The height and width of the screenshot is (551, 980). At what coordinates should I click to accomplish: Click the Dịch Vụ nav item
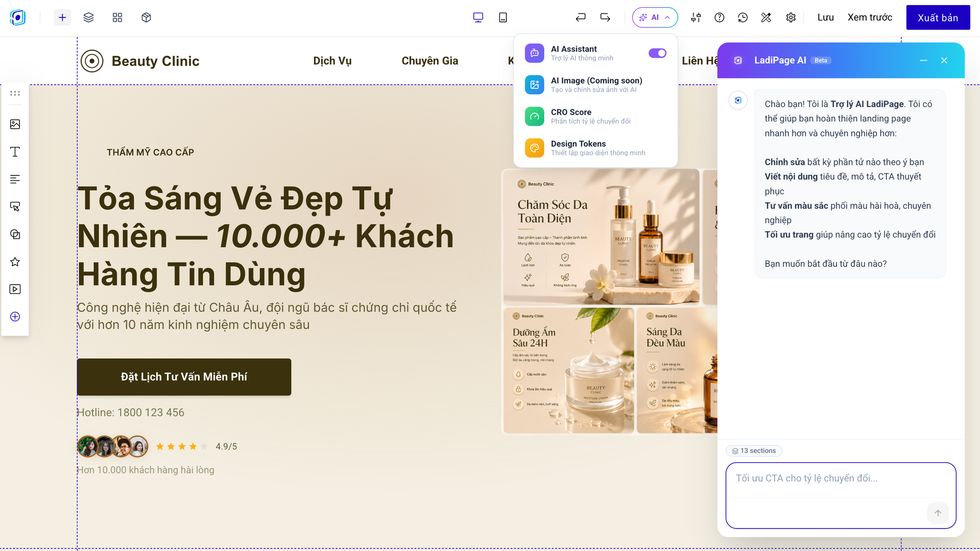332,61
